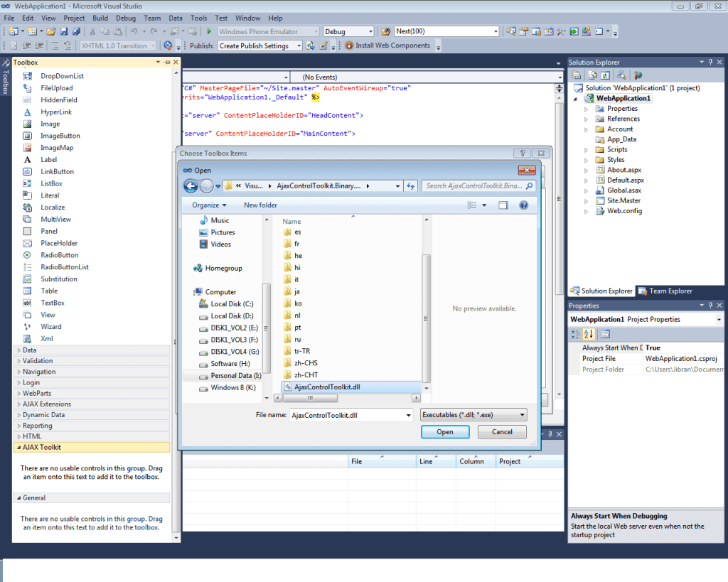728x582 pixels.
Task: Open the Create Publish Settings dropdown
Action: click(299, 45)
